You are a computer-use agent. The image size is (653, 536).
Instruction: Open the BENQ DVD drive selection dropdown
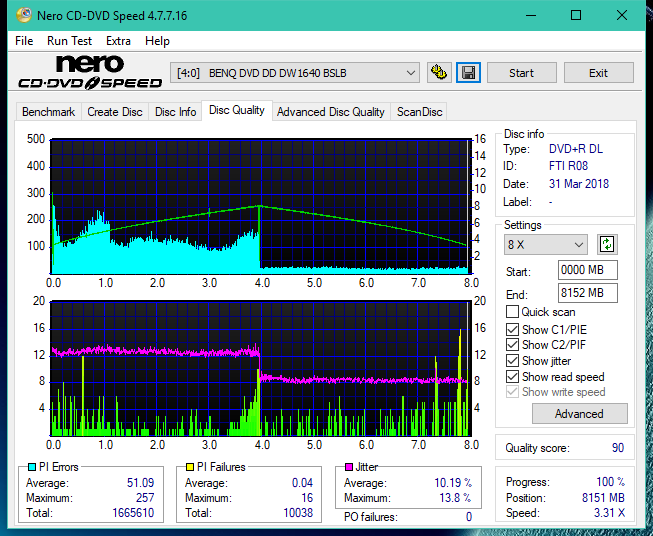coord(294,73)
